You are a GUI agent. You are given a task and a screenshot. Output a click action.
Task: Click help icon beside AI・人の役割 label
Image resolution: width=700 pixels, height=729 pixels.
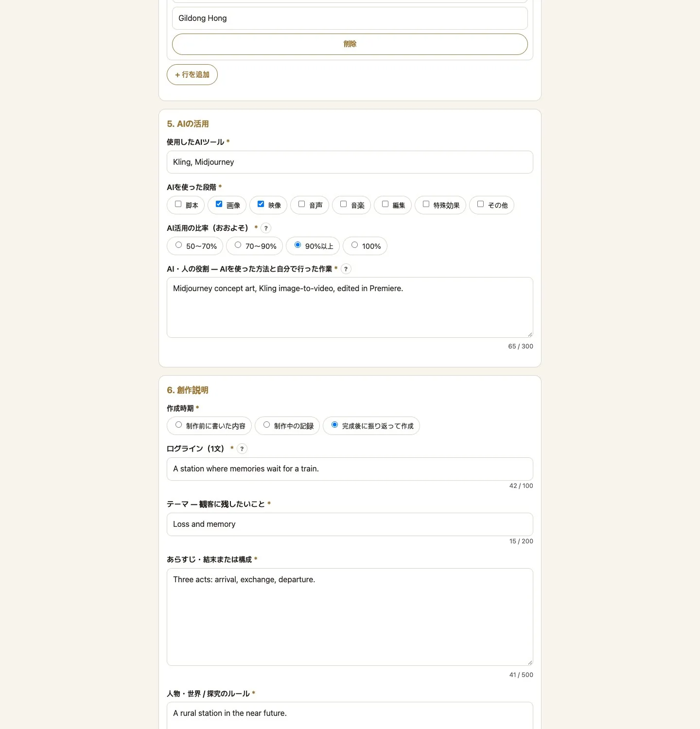point(346,269)
